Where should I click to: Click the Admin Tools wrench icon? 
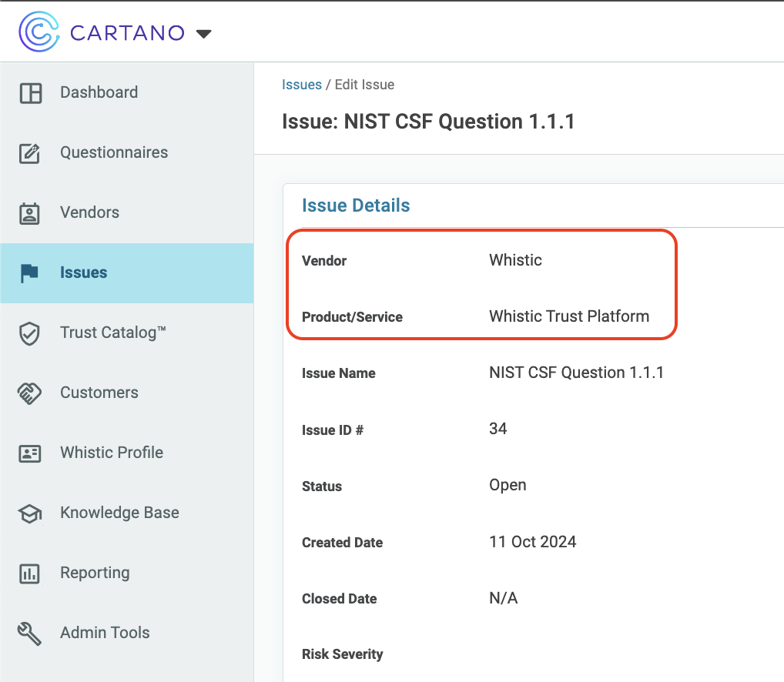[29, 634]
